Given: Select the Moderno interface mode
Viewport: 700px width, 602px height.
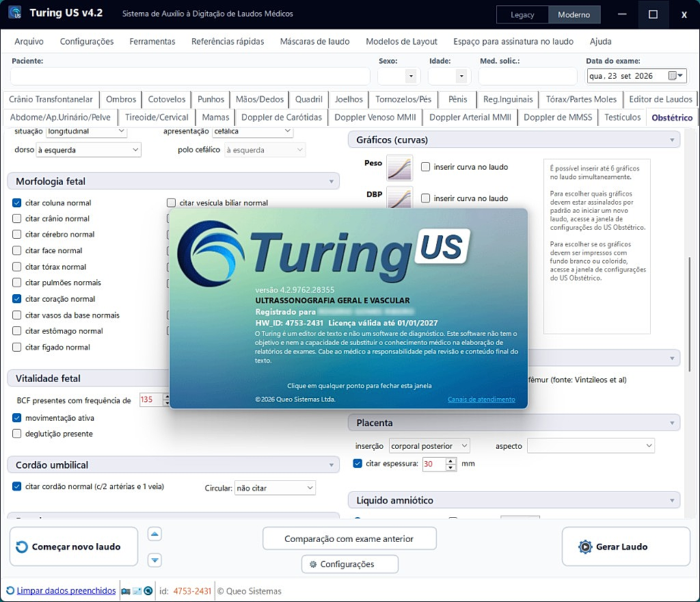Looking at the screenshot, I should coord(574,15).
